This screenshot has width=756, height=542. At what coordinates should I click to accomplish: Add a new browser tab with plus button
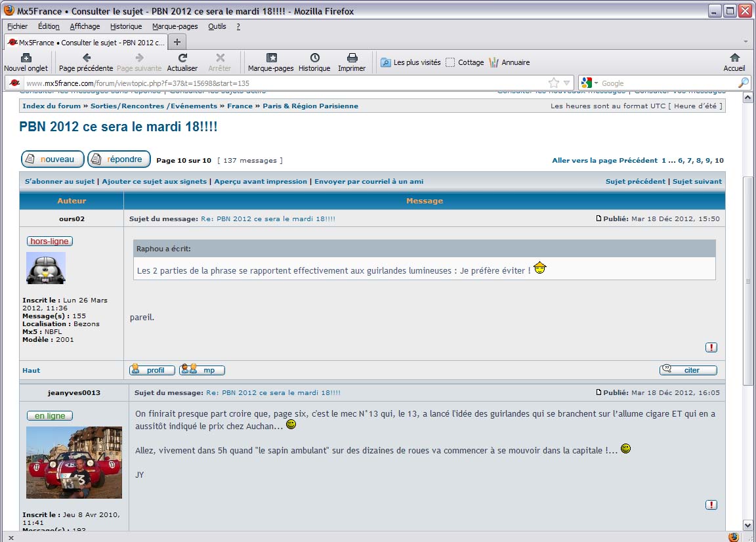pos(177,42)
